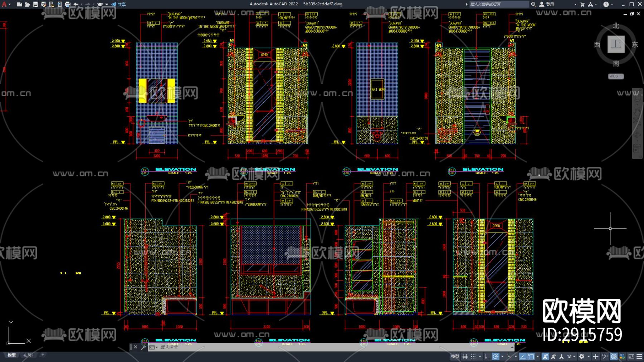Click the ViewCube west label 西
Viewport: 644px width, 362px height.
(x=597, y=44)
